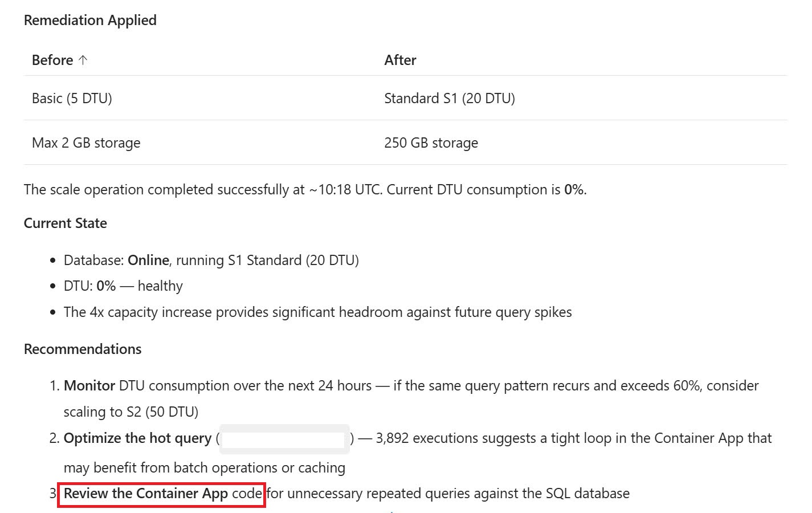This screenshot has height=513, width=812.
Task: Sort the table by Before column header
Action: (x=52, y=60)
